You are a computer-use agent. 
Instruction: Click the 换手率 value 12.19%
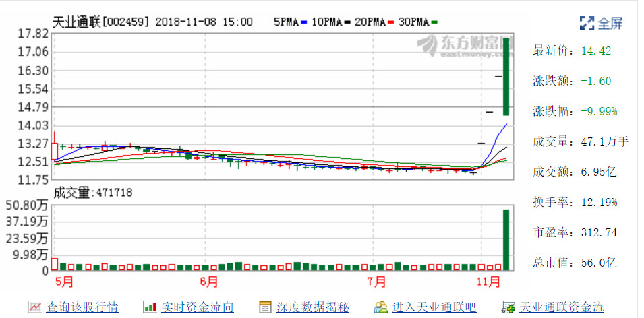coord(599,202)
